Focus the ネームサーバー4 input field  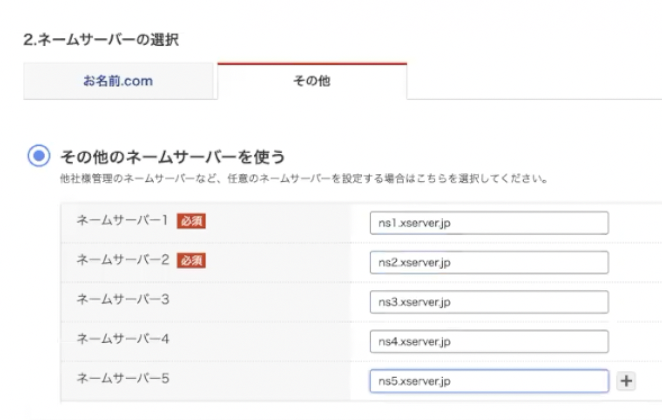pos(489,341)
